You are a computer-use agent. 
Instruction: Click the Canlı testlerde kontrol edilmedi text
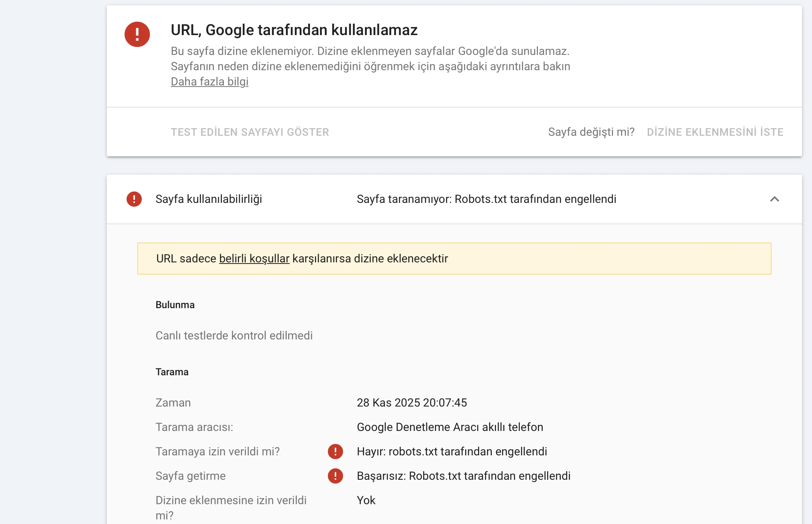click(x=234, y=336)
